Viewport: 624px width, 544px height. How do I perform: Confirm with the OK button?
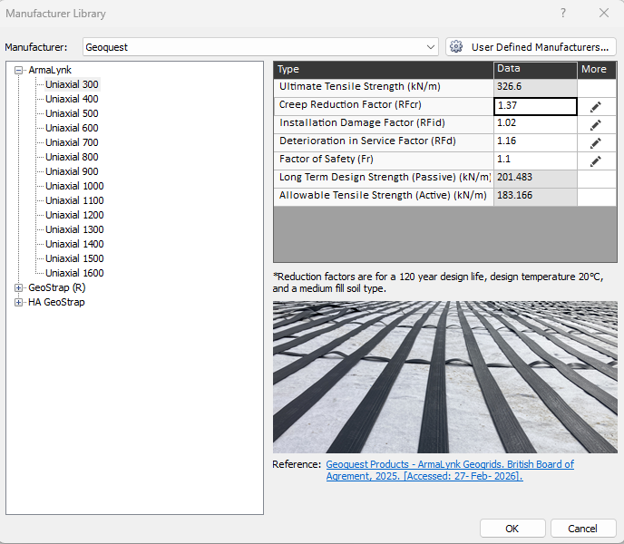tap(512, 528)
